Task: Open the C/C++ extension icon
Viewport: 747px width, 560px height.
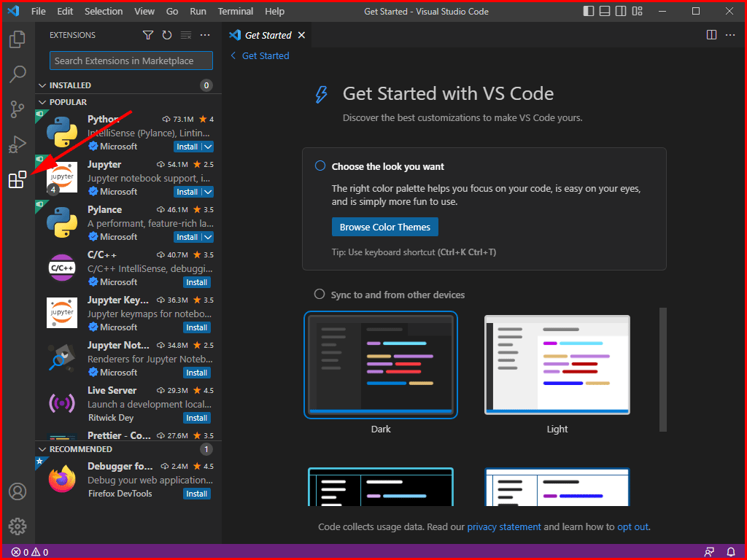Action: (x=62, y=268)
